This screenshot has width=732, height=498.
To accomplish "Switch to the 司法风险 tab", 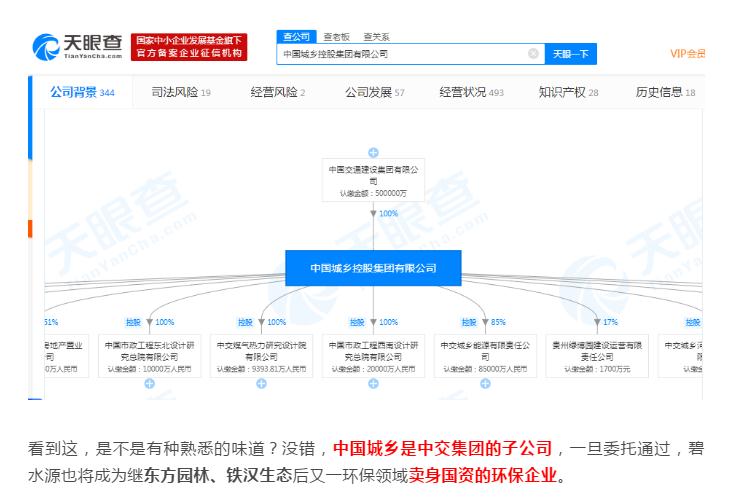I will tap(181, 92).
